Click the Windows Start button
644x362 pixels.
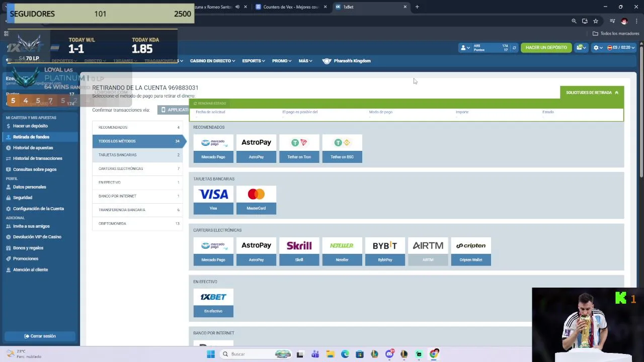(x=211, y=354)
